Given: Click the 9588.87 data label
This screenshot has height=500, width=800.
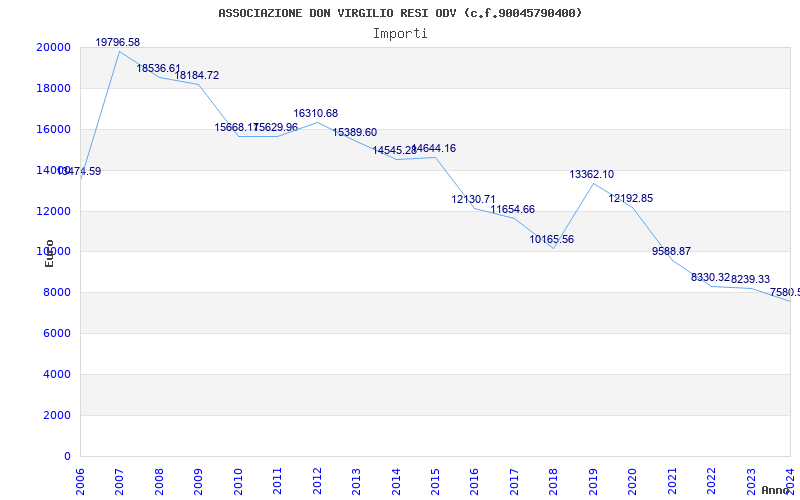Looking at the screenshot, I should click(x=671, y=251).
